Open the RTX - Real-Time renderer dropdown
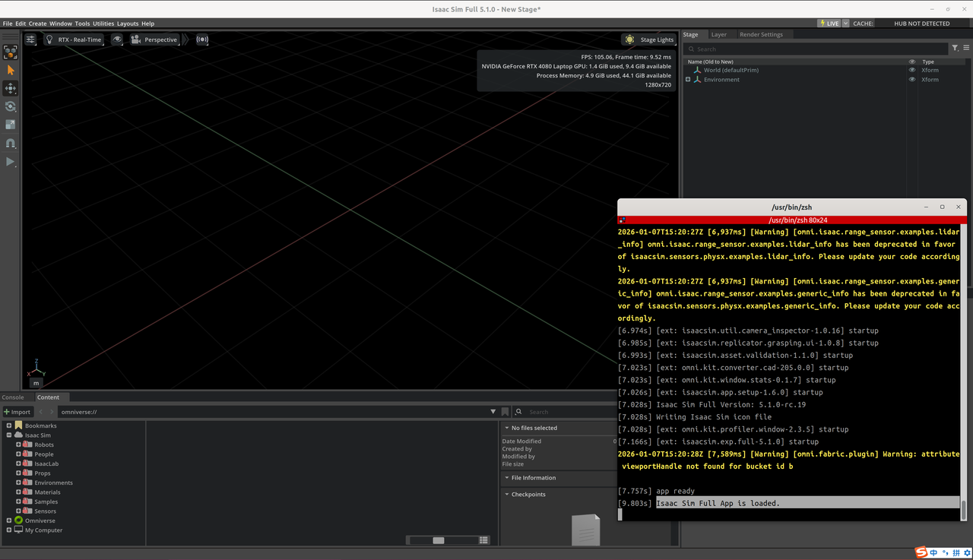 tap(72, 40)
